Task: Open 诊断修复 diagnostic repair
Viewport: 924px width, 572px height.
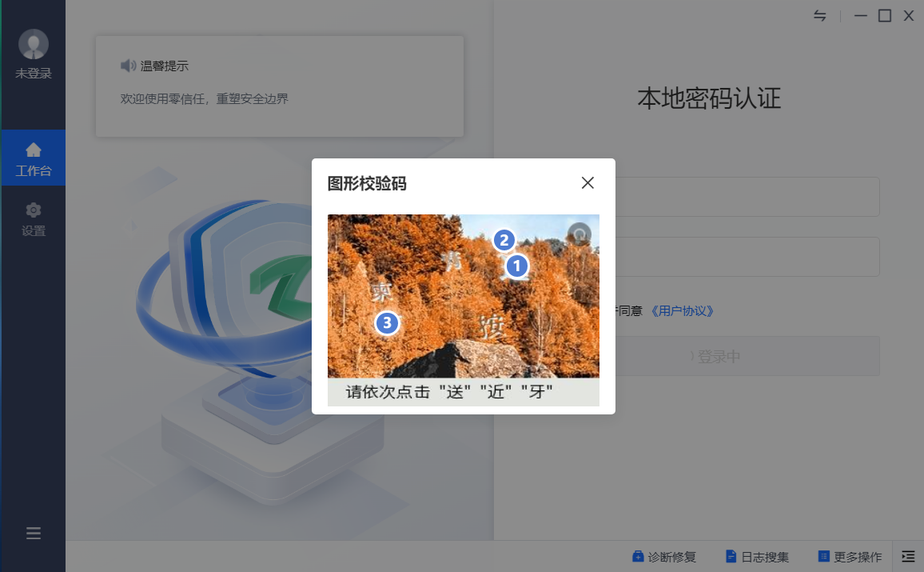Action: [663, 557]
